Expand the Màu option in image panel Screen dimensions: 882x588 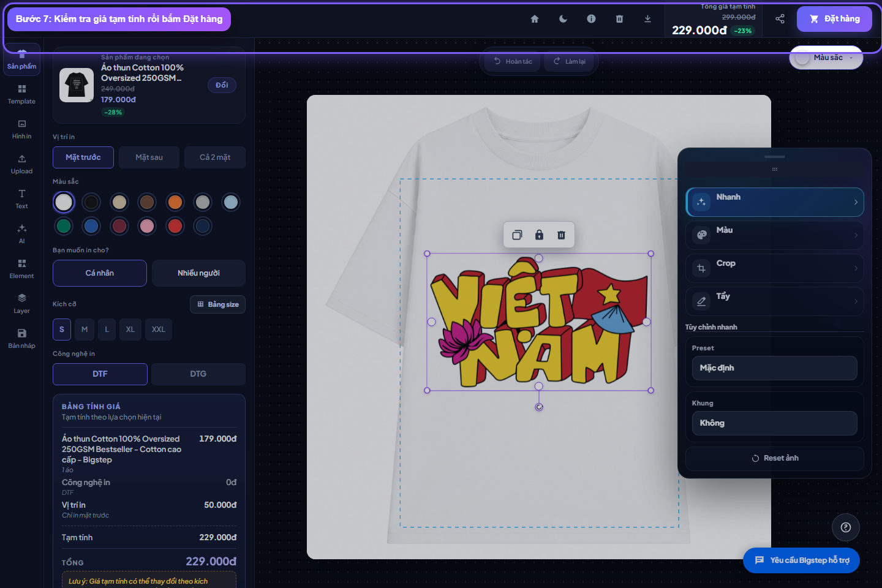[x=775, y=235]
